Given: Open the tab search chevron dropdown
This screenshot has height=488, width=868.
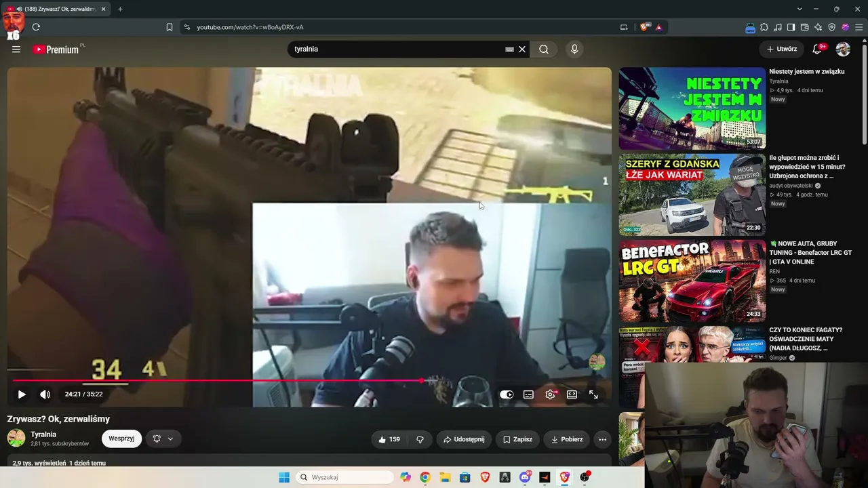Looking at the screenshot, I should (x=800, y=9).
